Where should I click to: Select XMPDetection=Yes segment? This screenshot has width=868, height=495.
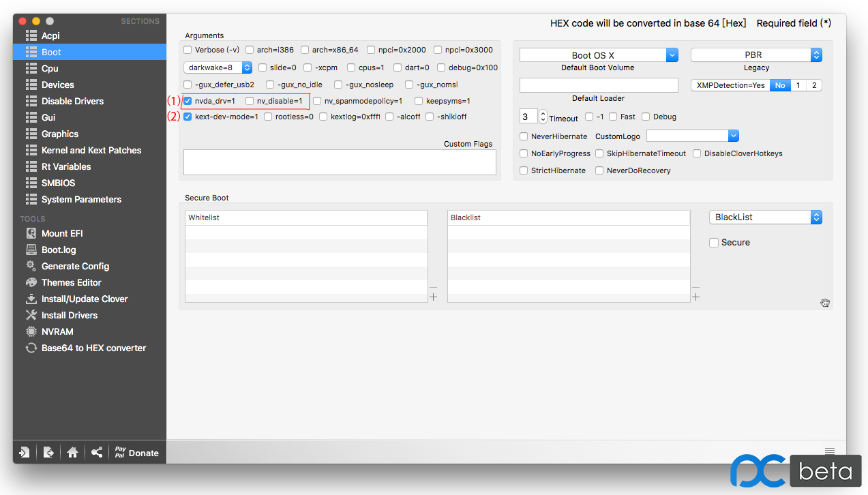point(730,85)
